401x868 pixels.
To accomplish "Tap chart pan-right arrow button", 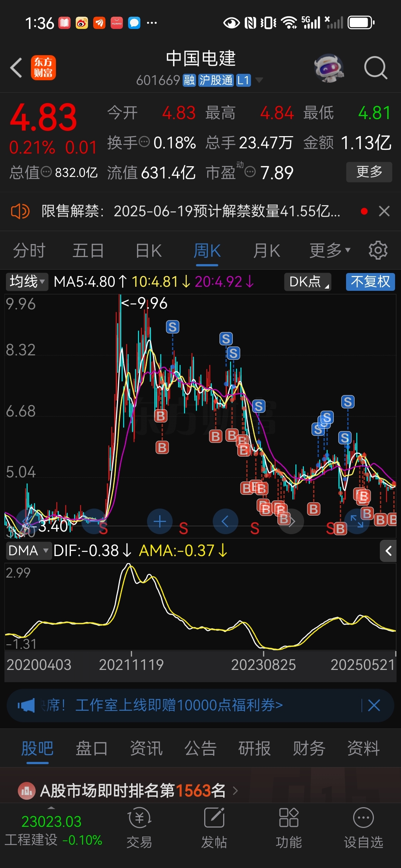I will click(x=291, y=522).
